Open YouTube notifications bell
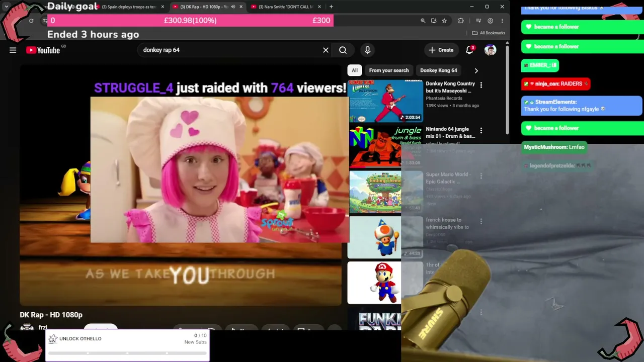The width and height of the screenshot is (644, 362). [469, 50]
